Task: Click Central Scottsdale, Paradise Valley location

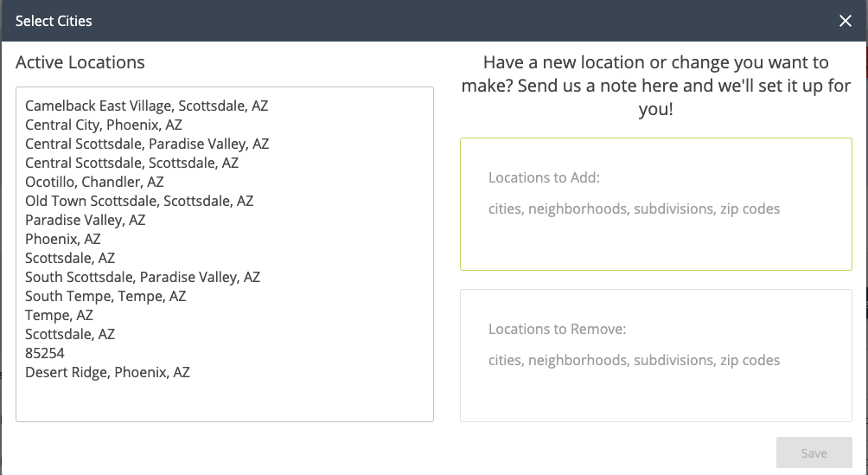Action: pyautogui.click(x=147, y=144)
